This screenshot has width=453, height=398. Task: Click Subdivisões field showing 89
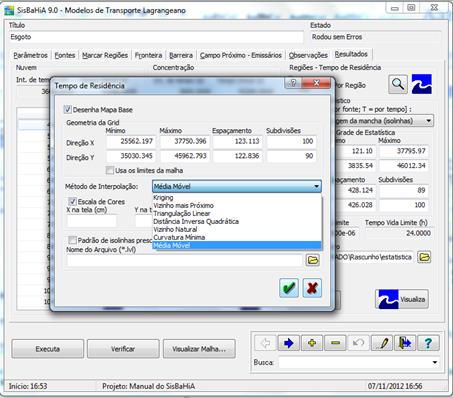click(x=405, y=190)
